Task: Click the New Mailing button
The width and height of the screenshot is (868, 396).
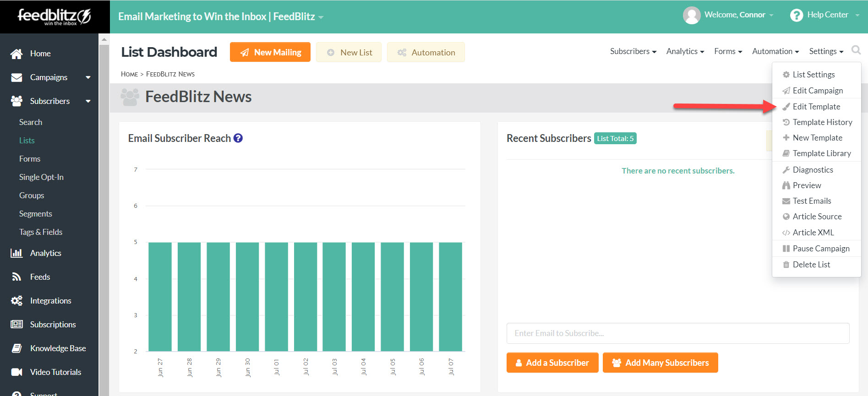Action: point(270,52)
